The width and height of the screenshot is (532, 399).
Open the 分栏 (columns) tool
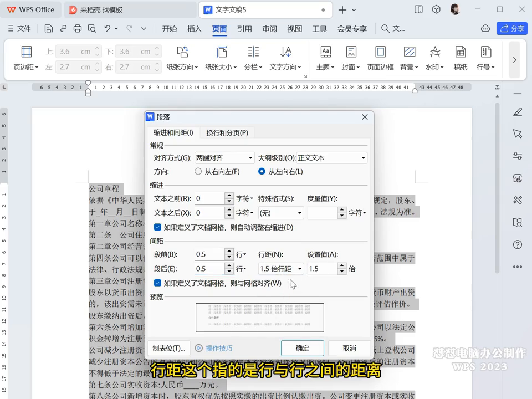pyautogui.click(x=253, y=58)
